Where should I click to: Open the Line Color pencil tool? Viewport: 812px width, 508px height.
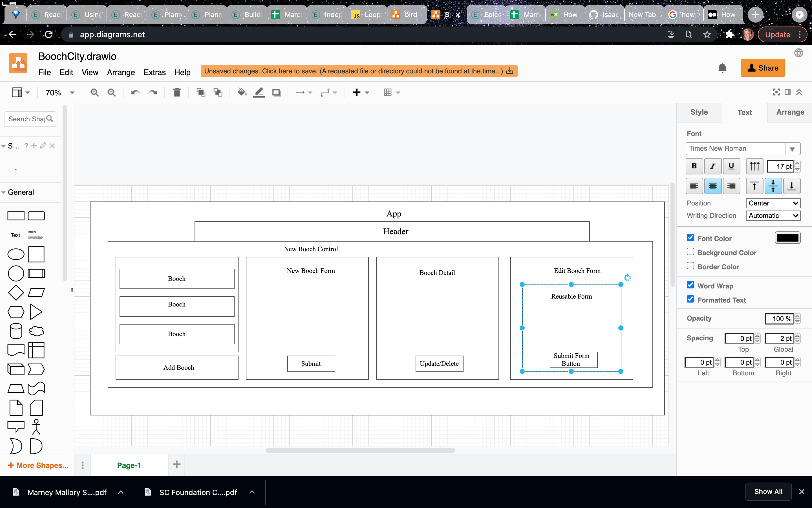coord(259,92)
